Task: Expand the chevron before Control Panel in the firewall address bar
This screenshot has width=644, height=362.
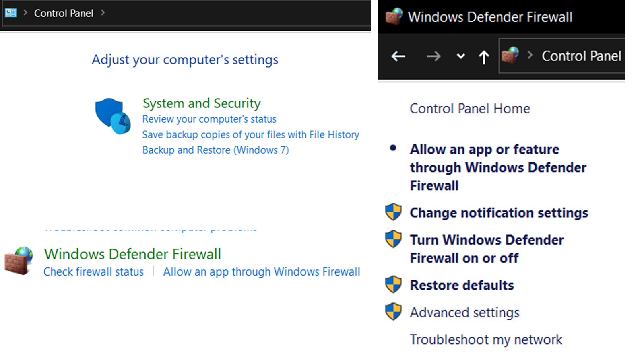Action: [530, 55]
